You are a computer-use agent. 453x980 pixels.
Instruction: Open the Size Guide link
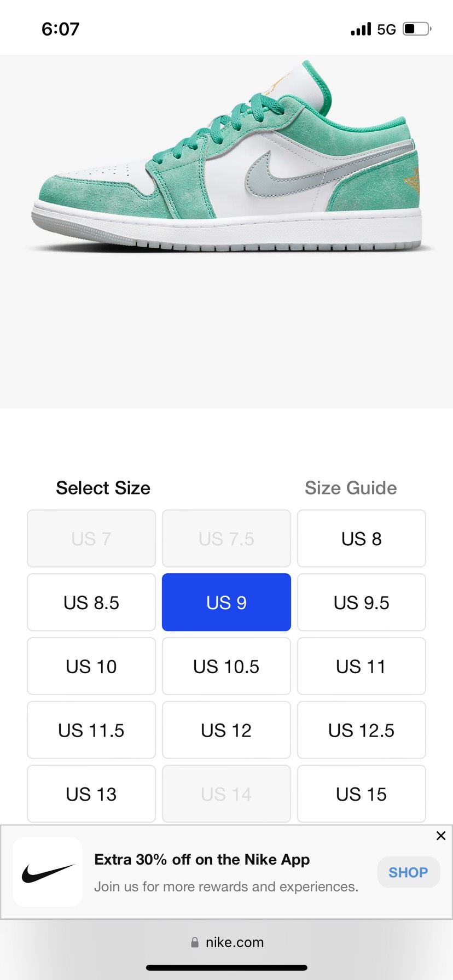coord(351,488)
